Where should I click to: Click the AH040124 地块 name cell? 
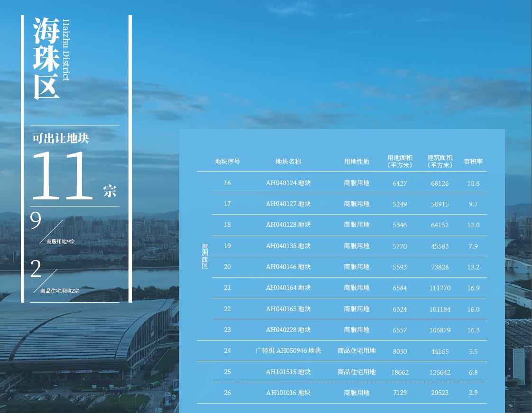(288, 183)
